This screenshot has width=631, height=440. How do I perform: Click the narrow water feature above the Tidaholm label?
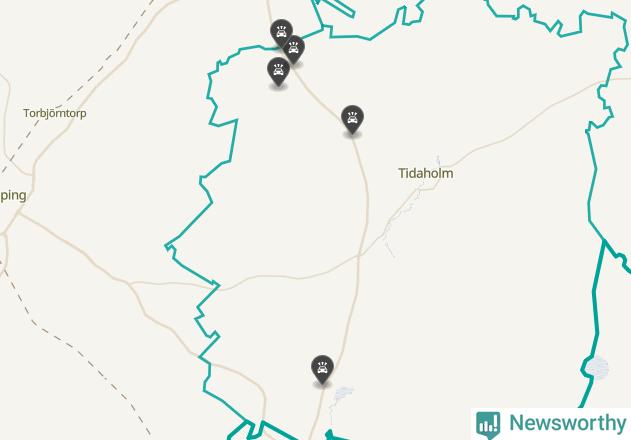[438, 160]
